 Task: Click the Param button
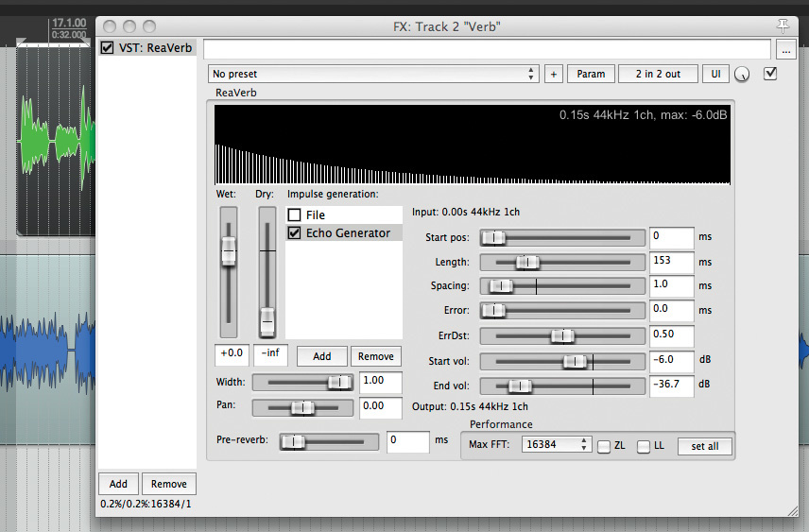coord(591,74)
